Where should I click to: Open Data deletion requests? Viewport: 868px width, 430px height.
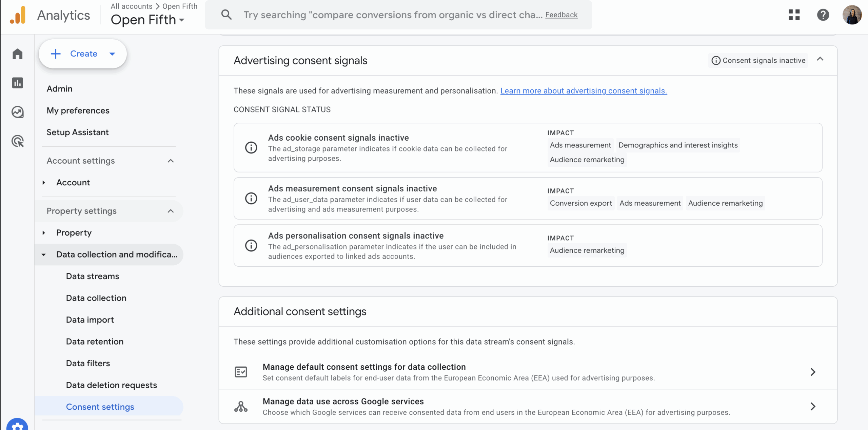coord(112,385)
